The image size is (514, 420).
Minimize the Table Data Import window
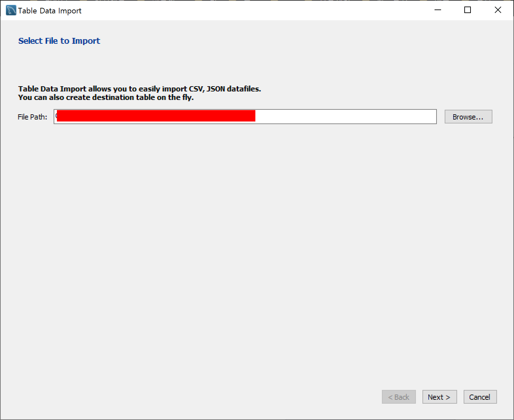[437, 10]
